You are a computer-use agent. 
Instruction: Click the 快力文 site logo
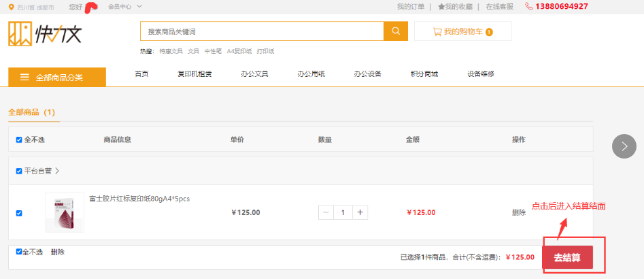44,33
